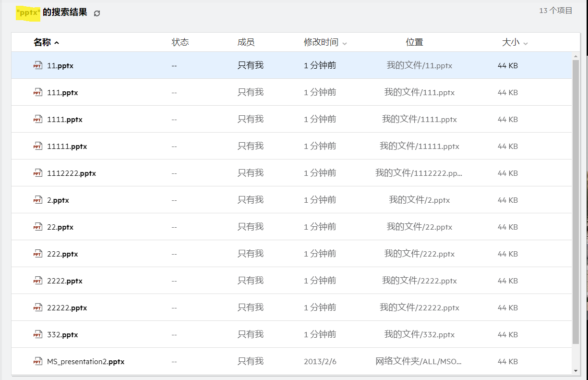Click the PPT icon next to 2.pptx
Image resolution: width=588 pixels, height=380 pixels.
tap(37, 200)
